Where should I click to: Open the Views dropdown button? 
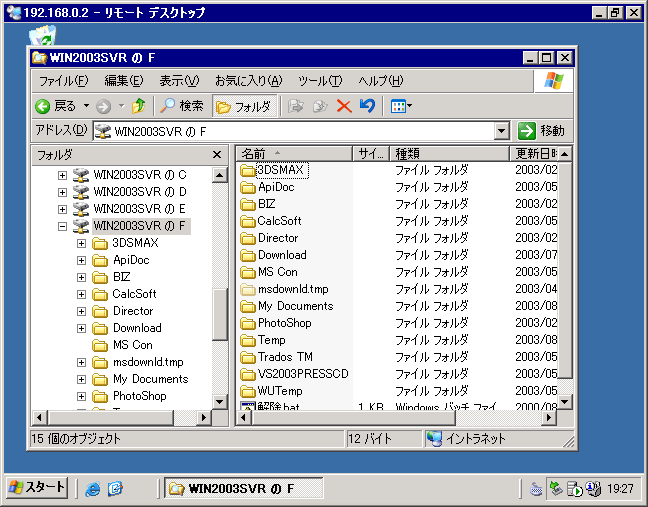pos(401,107)
